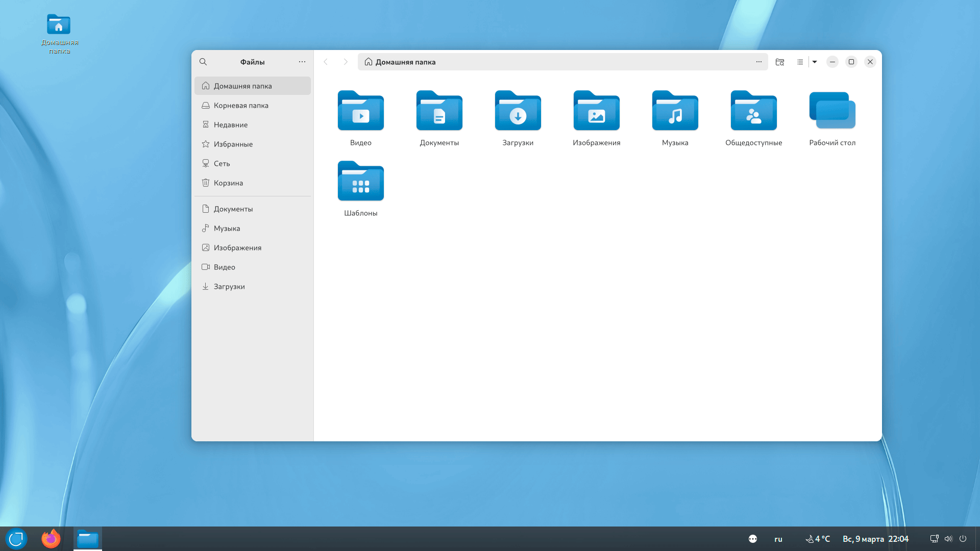Screen dimensions: 980x551
Task: Click the search-in-folder toolbar icon
Action: click(x=779, y=62)
